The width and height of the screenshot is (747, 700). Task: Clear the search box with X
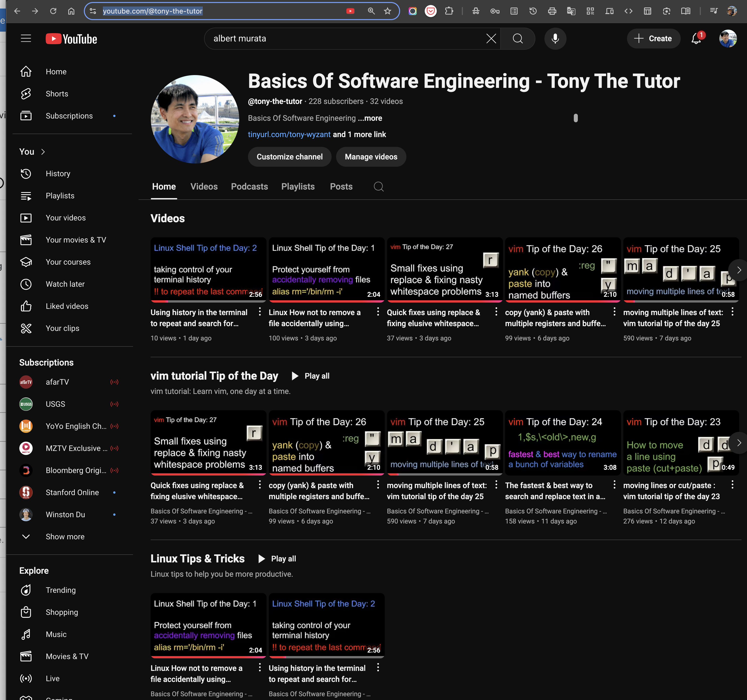[x=491, y=38]
